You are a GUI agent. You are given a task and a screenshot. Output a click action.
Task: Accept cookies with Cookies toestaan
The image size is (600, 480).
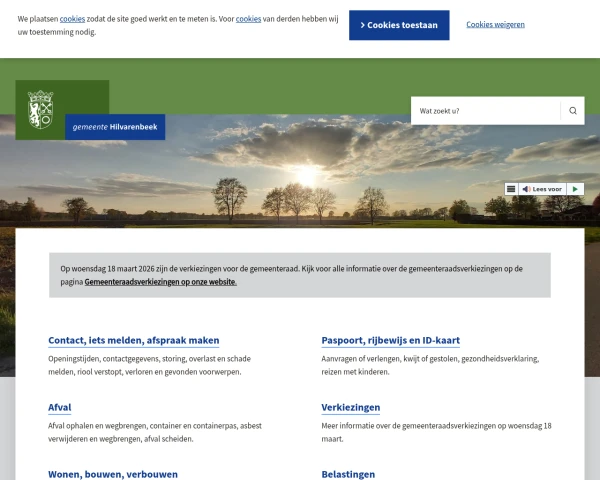[399, 25]
